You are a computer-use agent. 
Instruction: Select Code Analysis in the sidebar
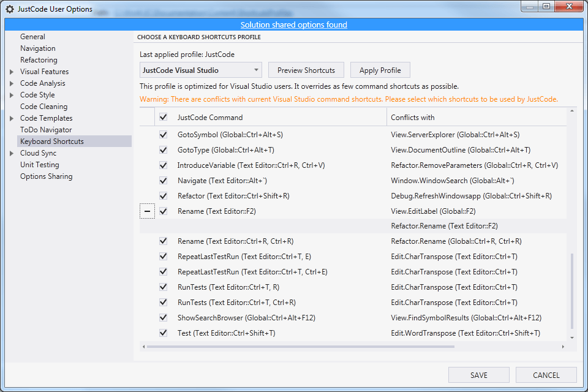click(42, 83)
